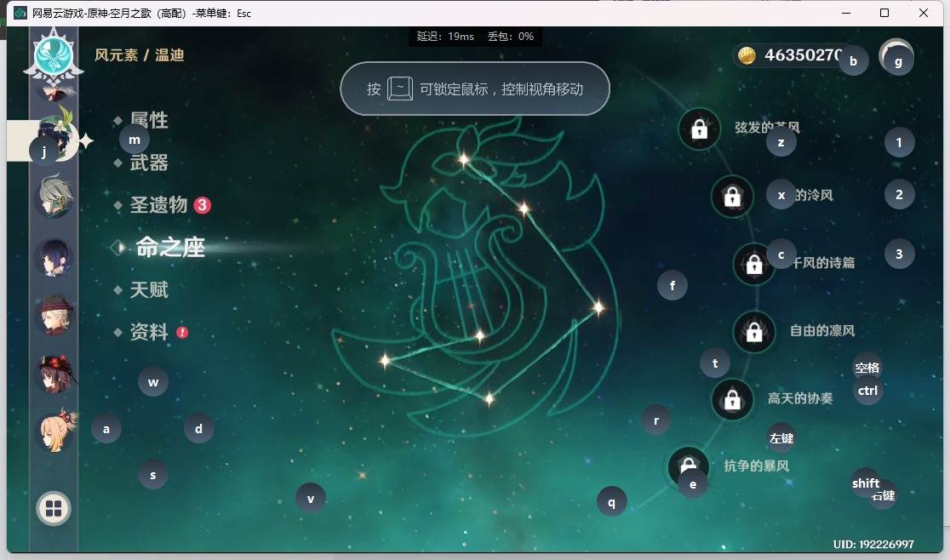
Task: Open the 资料 profile menu
Action: coord(149,332)
